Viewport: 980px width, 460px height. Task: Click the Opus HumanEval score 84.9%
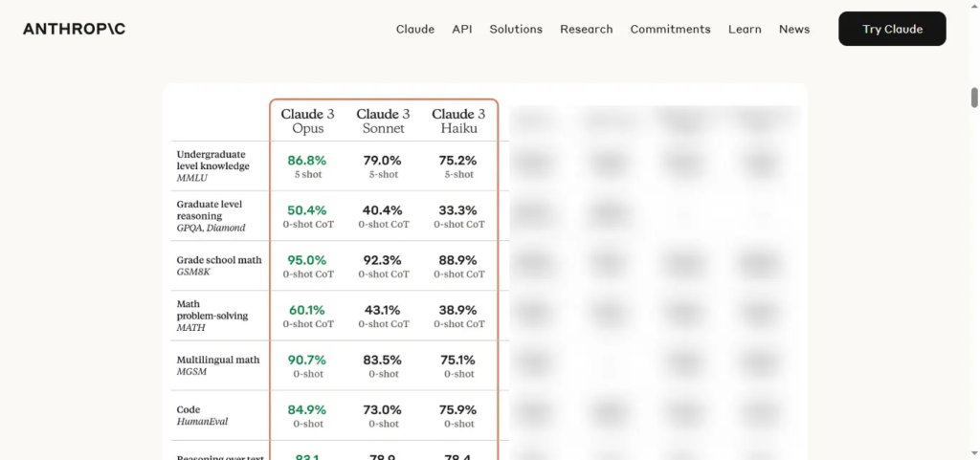(307, 410)
